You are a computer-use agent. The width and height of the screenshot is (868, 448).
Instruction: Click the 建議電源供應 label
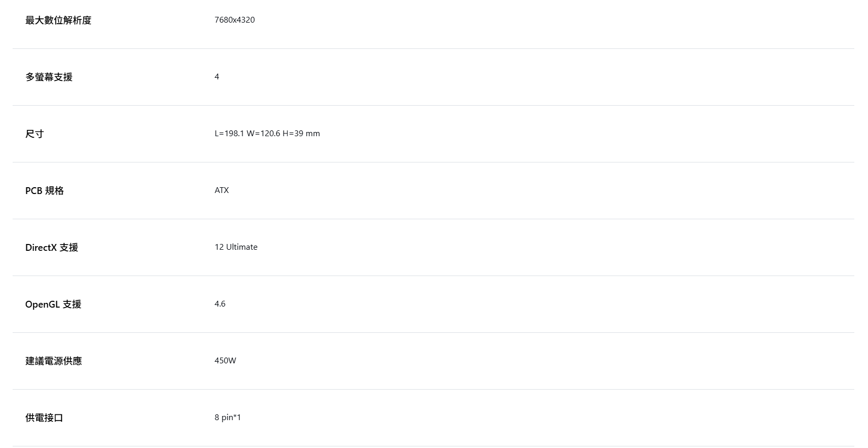pyautogui.click(x=54, y=361)
